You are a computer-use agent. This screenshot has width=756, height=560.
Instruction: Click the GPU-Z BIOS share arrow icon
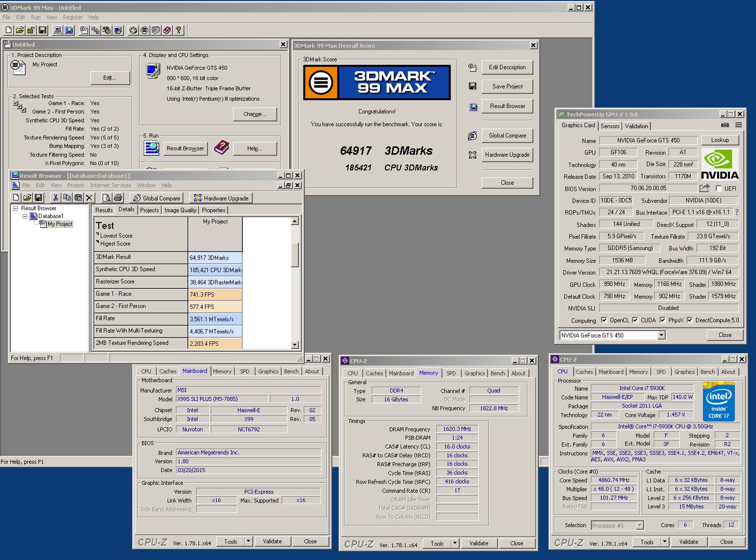[704, 188]
